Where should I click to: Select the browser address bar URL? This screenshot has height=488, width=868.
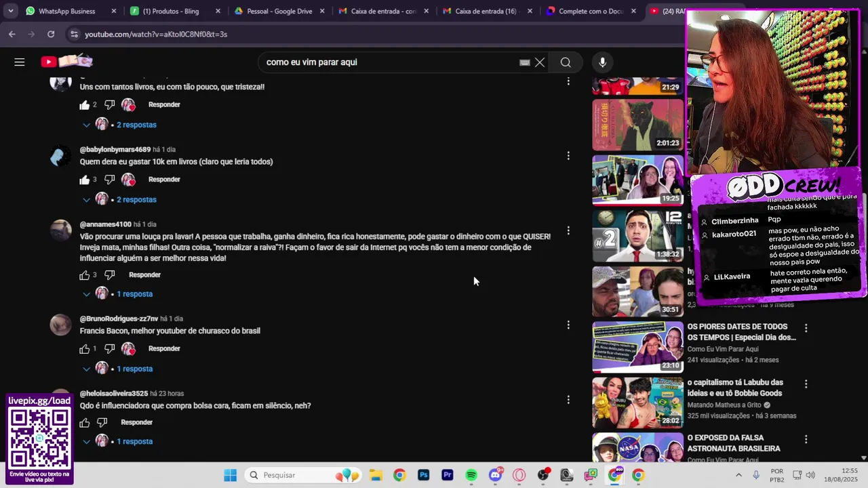155,34
